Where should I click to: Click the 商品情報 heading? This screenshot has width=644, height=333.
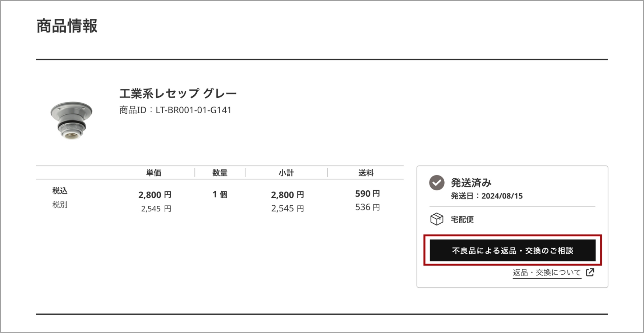click(x=67, y=26)
